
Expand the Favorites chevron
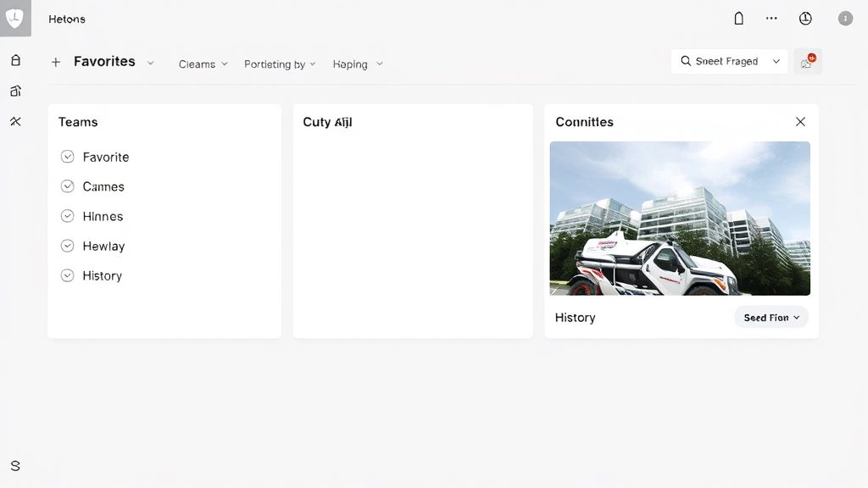(150, 63)
